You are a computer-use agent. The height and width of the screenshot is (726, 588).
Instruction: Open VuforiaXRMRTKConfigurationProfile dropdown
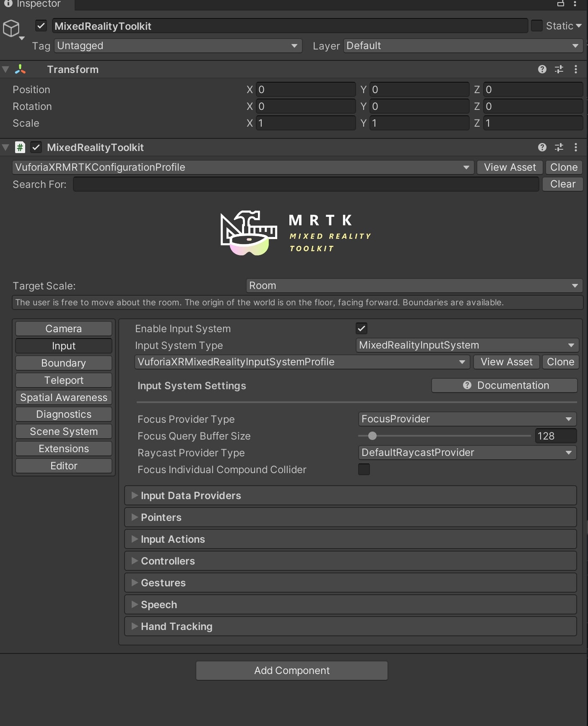243,167
